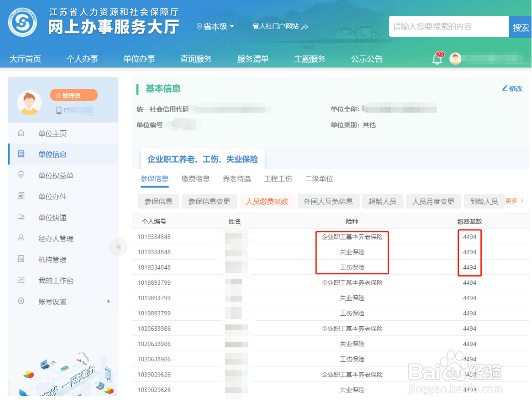Click 1019893799 in the 失业保险 row
Viewport: 532px width, 407px height.
point(154,298)
